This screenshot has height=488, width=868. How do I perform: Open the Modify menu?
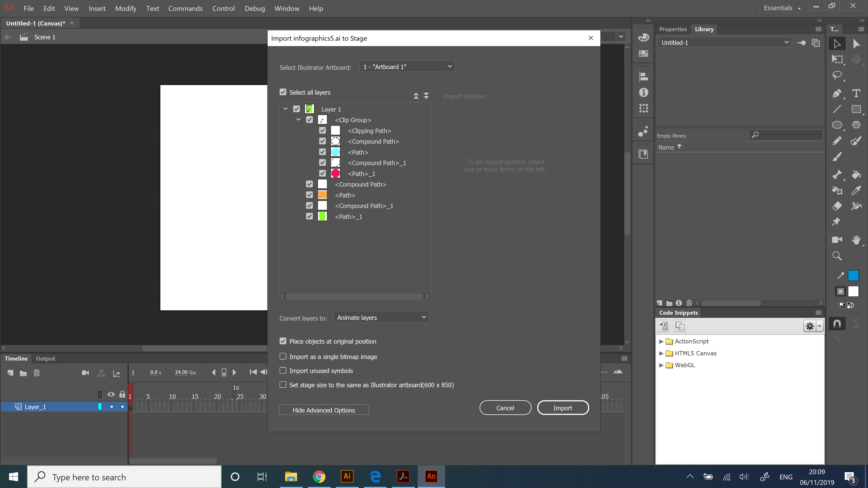click(x=125, y=8)
